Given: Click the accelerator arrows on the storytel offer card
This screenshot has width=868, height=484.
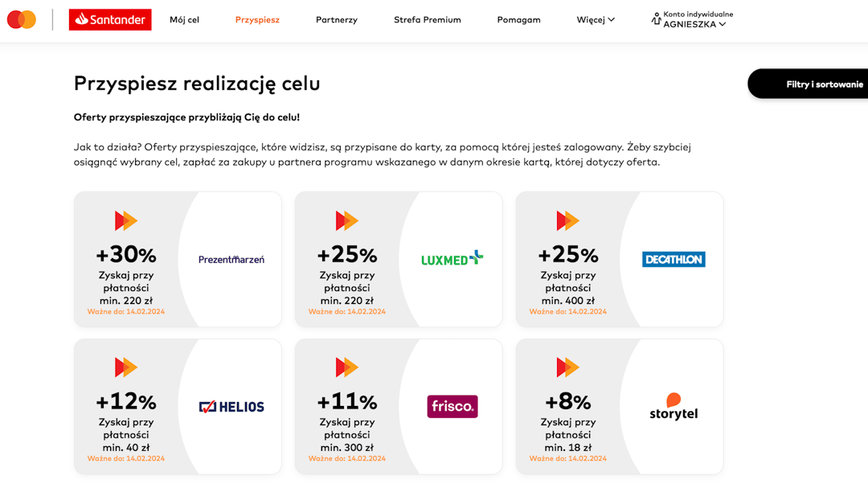Looking at the screenshot, I should (x=568, y=367).
